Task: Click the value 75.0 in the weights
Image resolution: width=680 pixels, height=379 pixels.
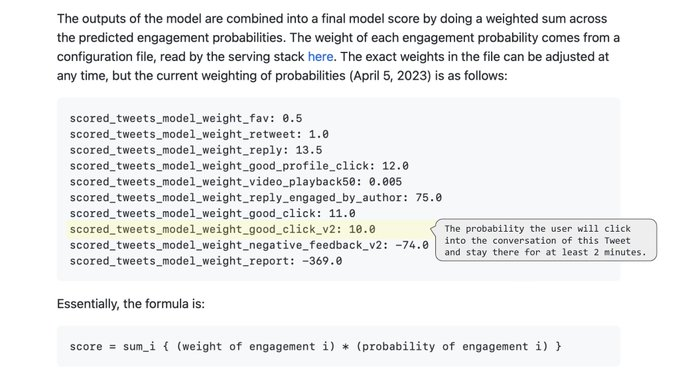Action: (428, 198)
